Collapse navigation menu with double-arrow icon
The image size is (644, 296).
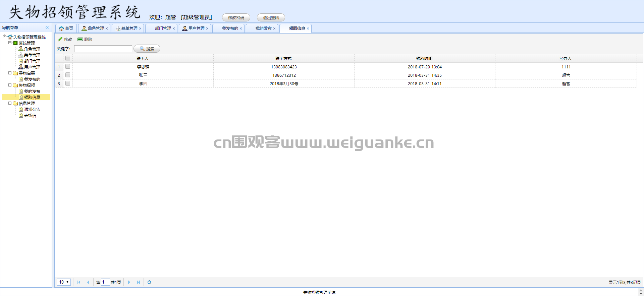47,27
